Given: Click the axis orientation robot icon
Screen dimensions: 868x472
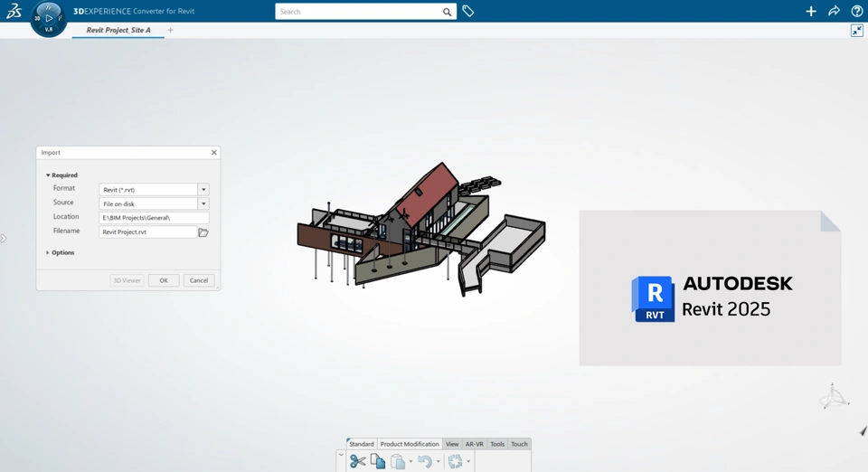Looking at the screenshot, I should click(x=834, y=396).
